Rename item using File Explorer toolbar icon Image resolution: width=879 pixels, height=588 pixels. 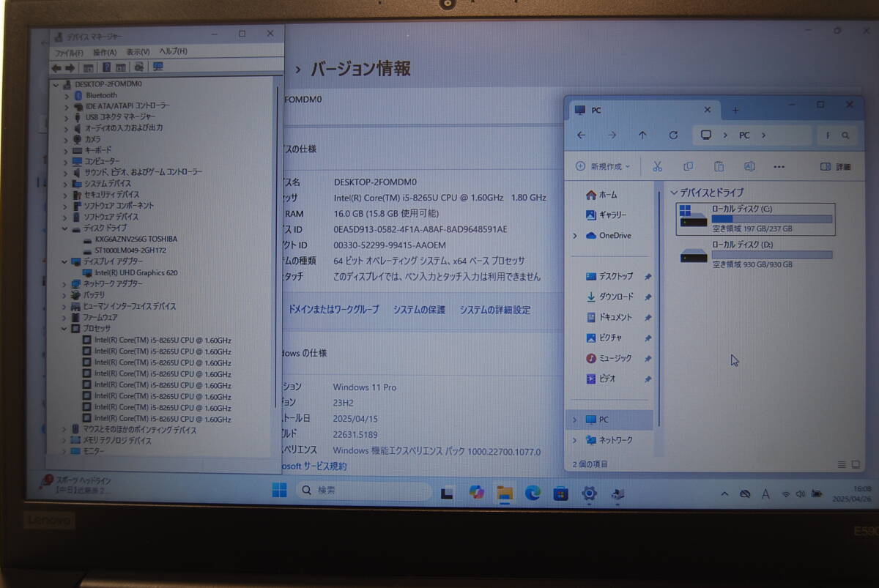(x=749, y=166)
